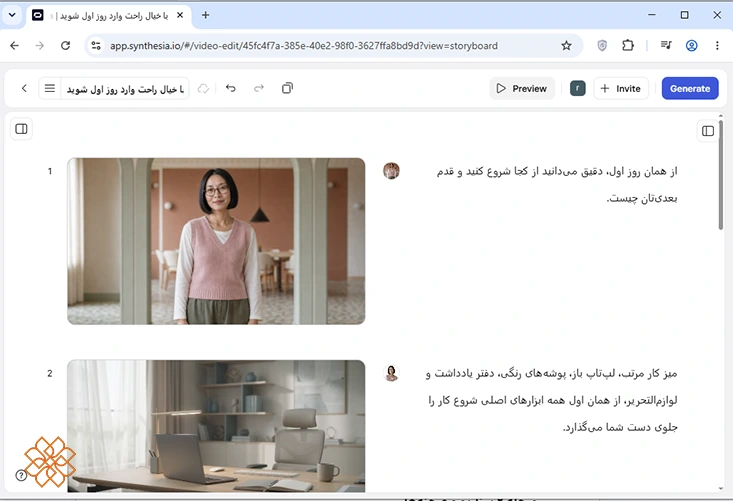Click the browser forward arrow
This screenshot has height=501, width=733.
[x=40, y=45]
